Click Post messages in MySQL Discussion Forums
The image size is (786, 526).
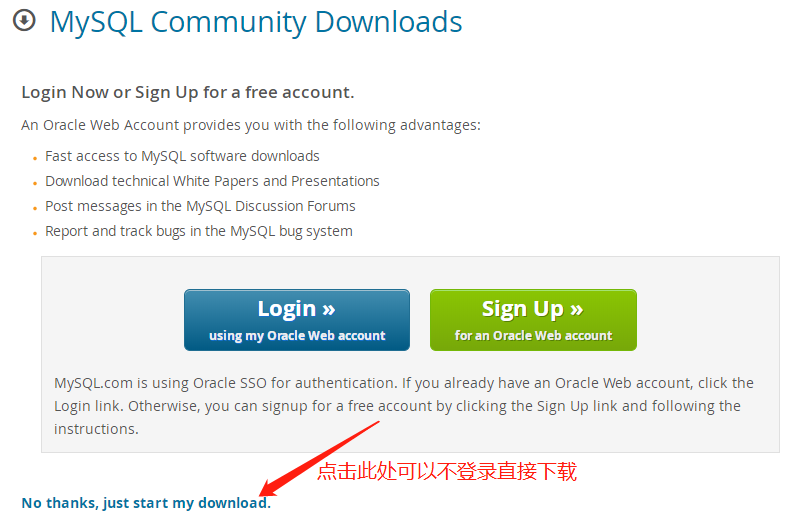[x=201, y=206]
